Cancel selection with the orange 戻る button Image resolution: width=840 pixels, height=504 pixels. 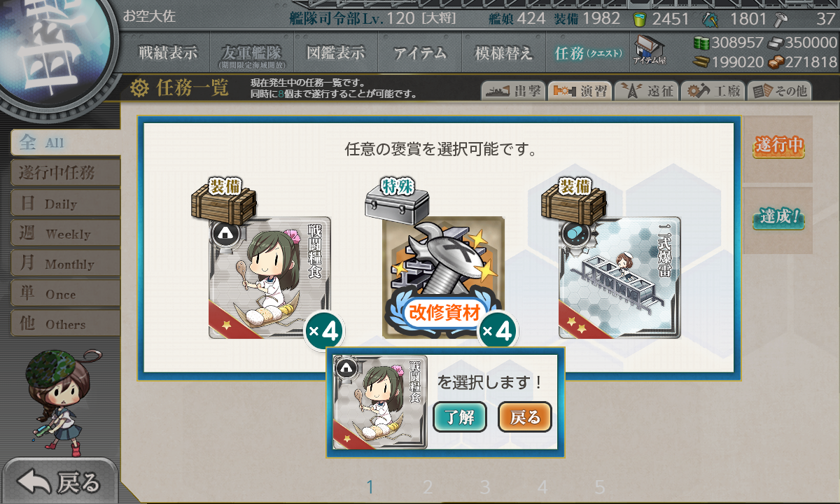coord(525,418)
